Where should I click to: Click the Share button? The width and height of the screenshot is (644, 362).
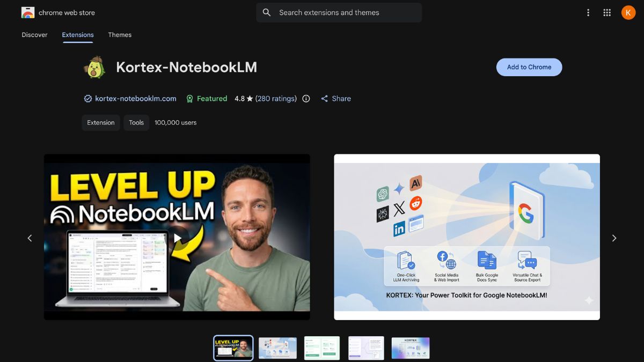336,99
